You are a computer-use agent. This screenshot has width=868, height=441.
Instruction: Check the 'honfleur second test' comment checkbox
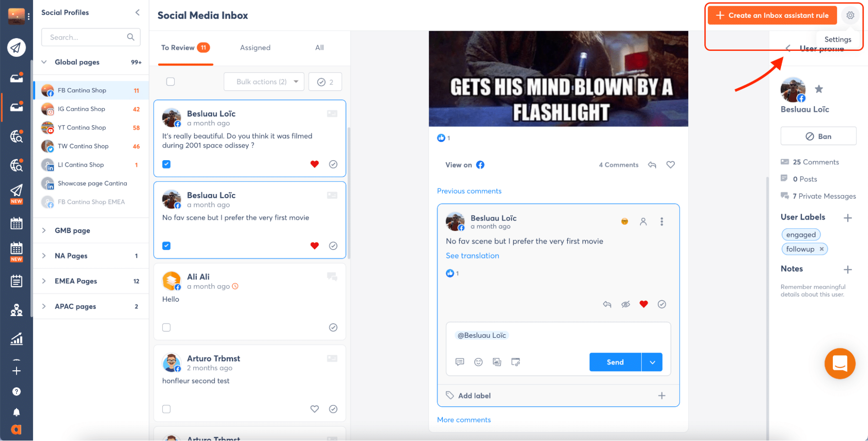166,409
